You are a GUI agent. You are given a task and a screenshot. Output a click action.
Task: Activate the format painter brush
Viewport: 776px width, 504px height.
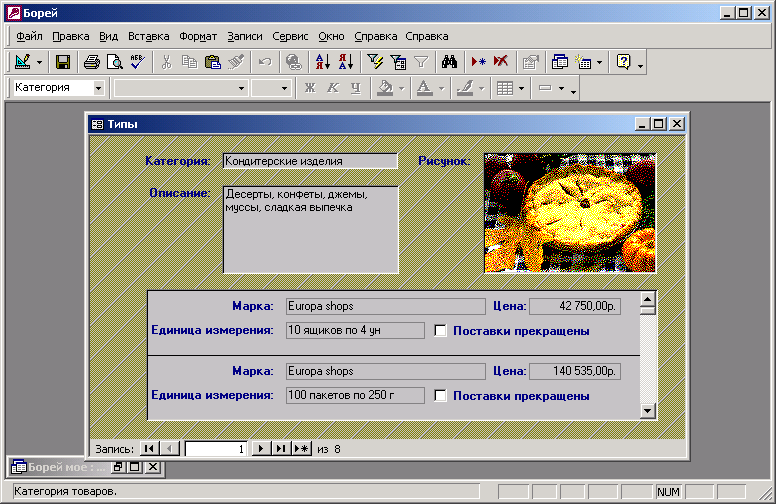point(236,62)
